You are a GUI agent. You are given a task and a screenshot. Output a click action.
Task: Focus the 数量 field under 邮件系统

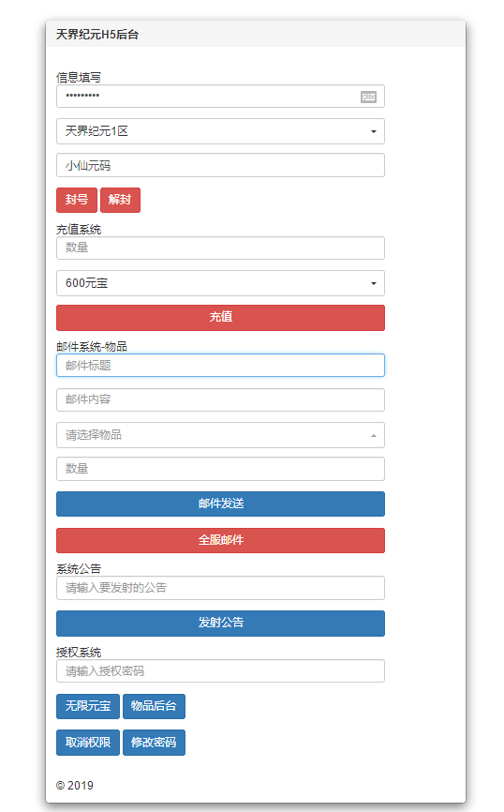coord(220,469)
